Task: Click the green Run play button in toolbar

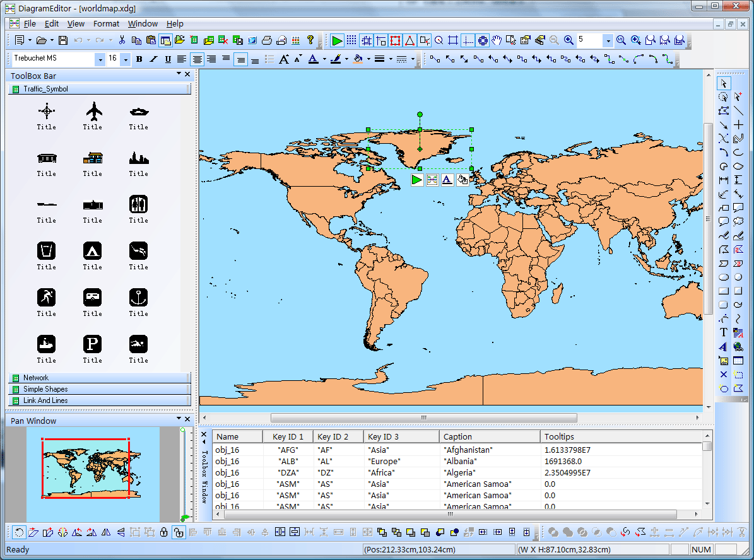Action: pos(337,40)
